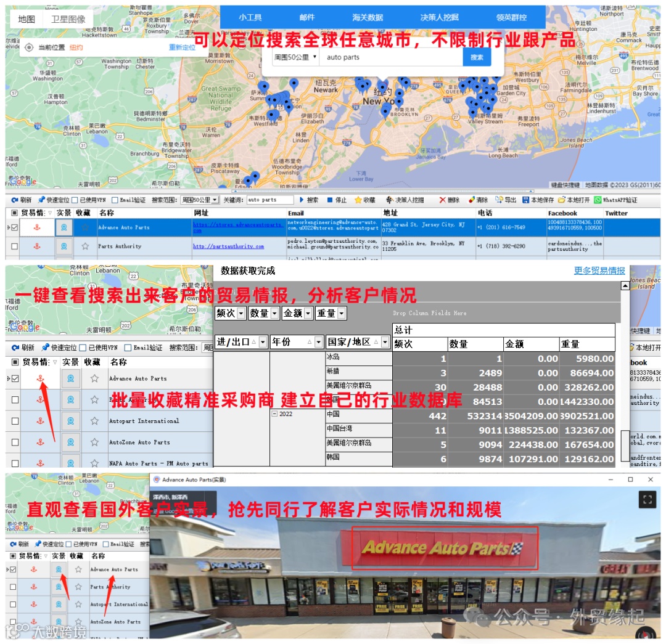Click the 导出 export icon
Viewport: 666px width, 644px height.
[x=499, y=200]
